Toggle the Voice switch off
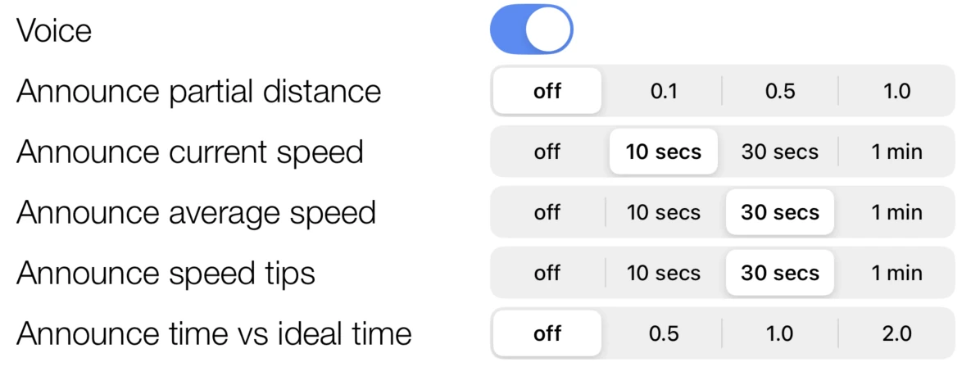Image resolution: width=980 pixels, height=367 pixels. (x=531, y=29)
